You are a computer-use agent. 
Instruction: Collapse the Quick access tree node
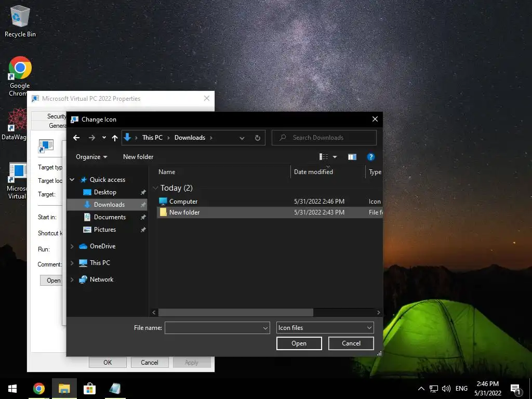(72, 180)
